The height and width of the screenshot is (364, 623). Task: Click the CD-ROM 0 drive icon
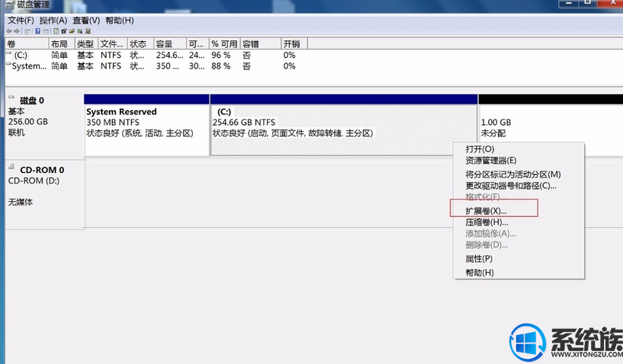(11, 166)
